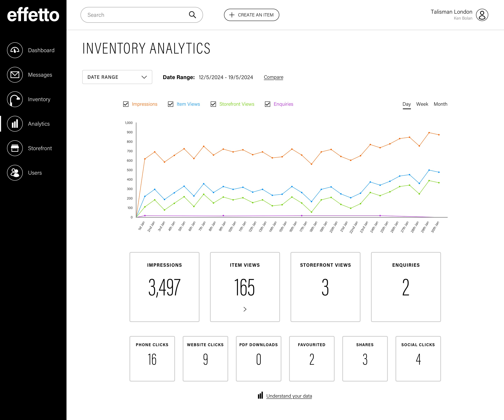The width and height of the screenshot is (504, 420).
Task: Click the 1st Jan axis label
Action: click(x=141, y=226)
